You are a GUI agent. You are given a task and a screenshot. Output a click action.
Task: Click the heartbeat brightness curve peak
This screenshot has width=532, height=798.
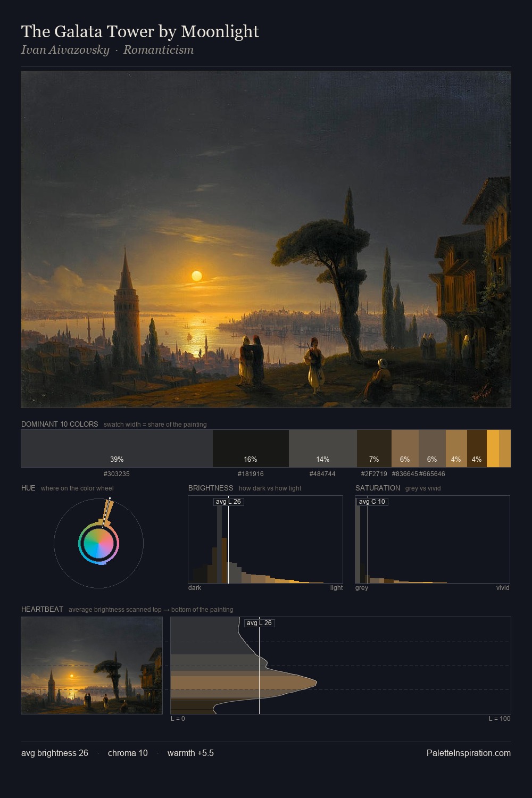click(x=317, y=682)
